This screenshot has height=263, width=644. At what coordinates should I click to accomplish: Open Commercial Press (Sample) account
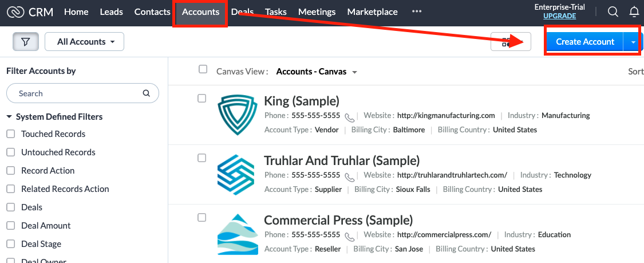pyautogui.click(x=338, y=220)
